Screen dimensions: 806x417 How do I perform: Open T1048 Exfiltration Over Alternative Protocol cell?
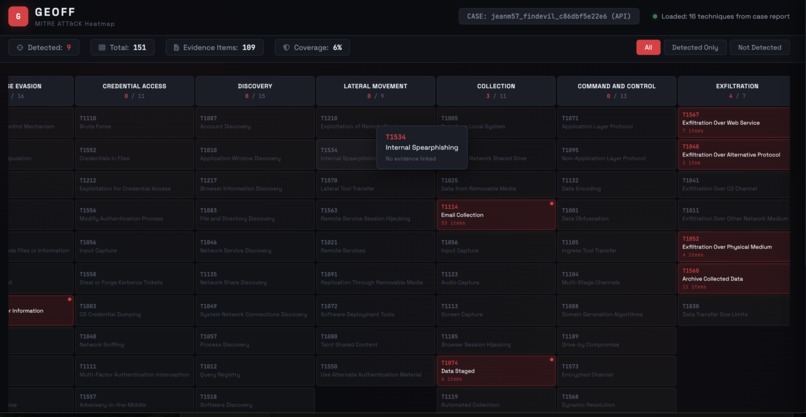point(734,154)
